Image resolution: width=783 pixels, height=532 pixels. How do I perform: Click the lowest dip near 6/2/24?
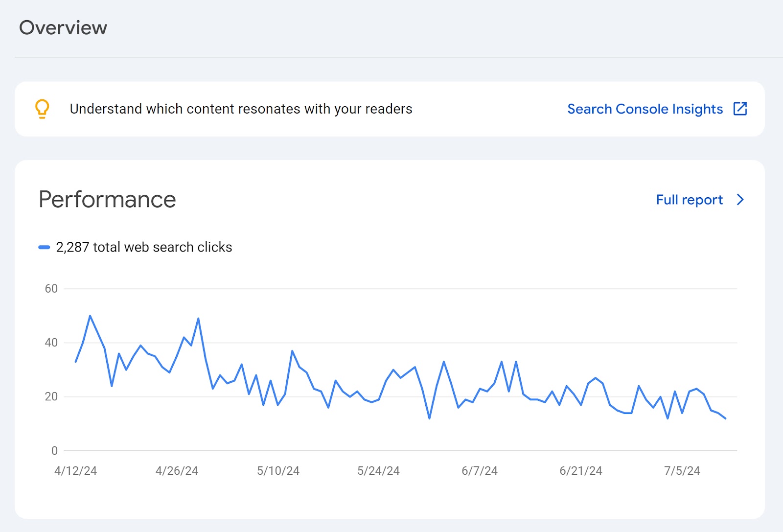point(429,419)
